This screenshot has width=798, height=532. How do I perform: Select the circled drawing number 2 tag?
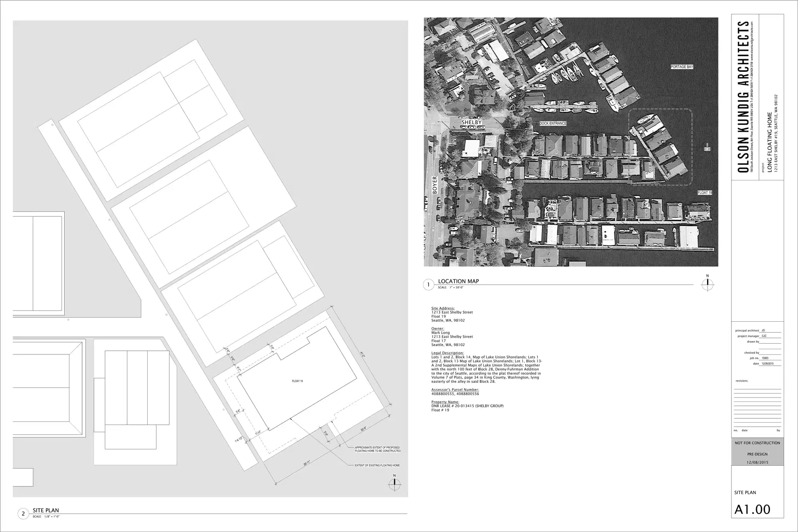tap(23, 514)
